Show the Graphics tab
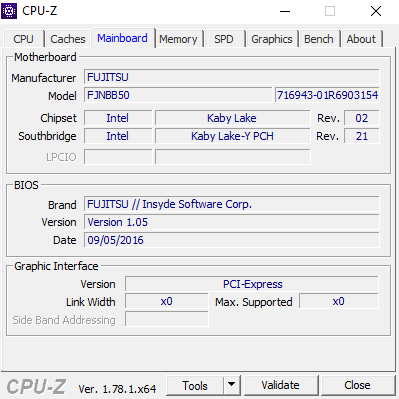The width and height of the screenshot is (399, 399). (x=272, y=39)
